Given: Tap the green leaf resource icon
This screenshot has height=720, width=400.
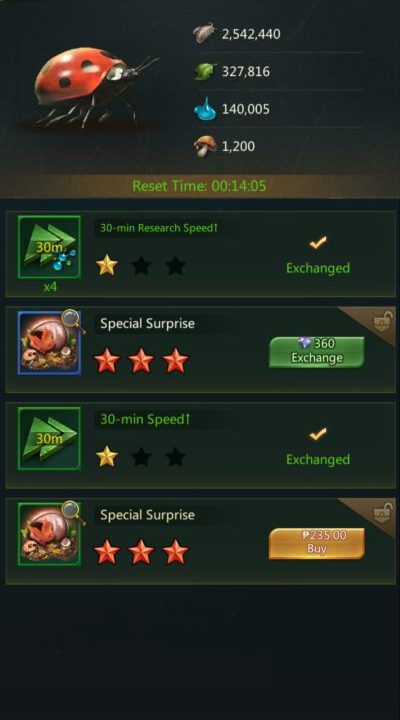Looking at the screenshot, I should pyautogui.click(x=204, y=71).
